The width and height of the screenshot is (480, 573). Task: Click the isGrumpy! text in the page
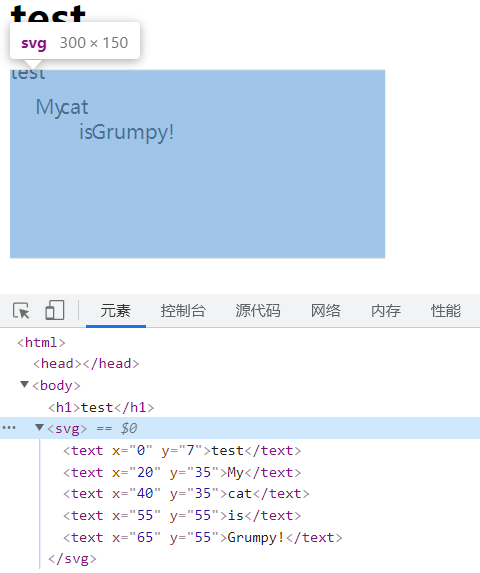[x=126, y=132]
